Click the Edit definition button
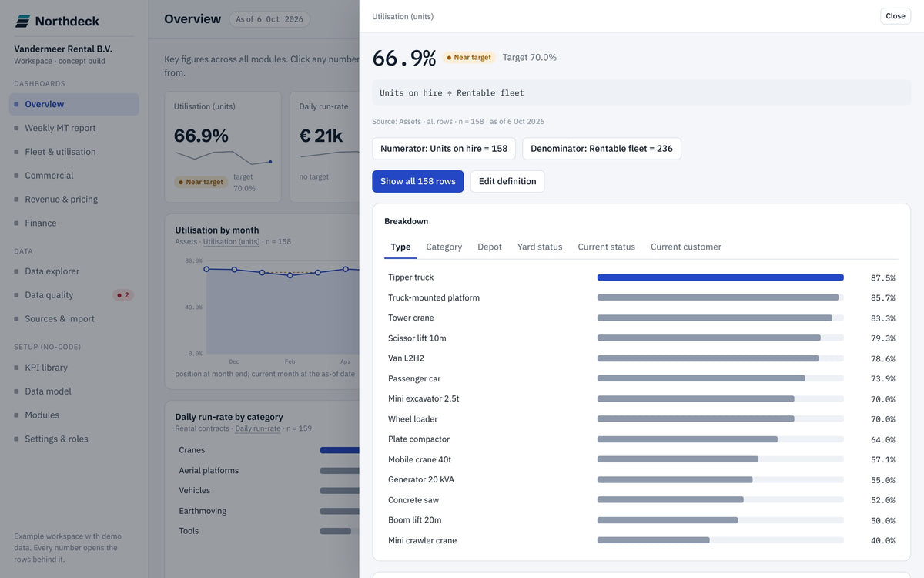Screen dimensions: 924x578 point(507,182)
